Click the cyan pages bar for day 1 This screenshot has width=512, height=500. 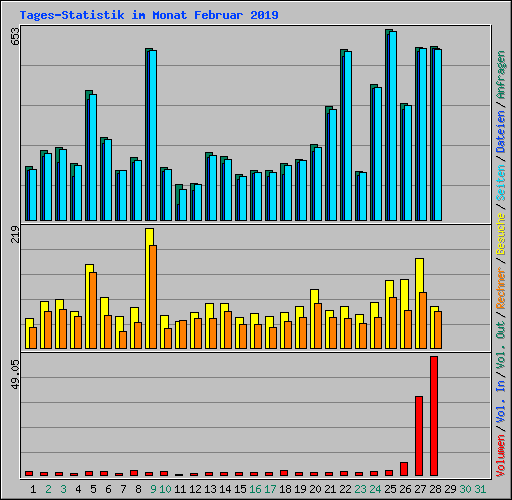pyautogui.click(x=33, y=195)
